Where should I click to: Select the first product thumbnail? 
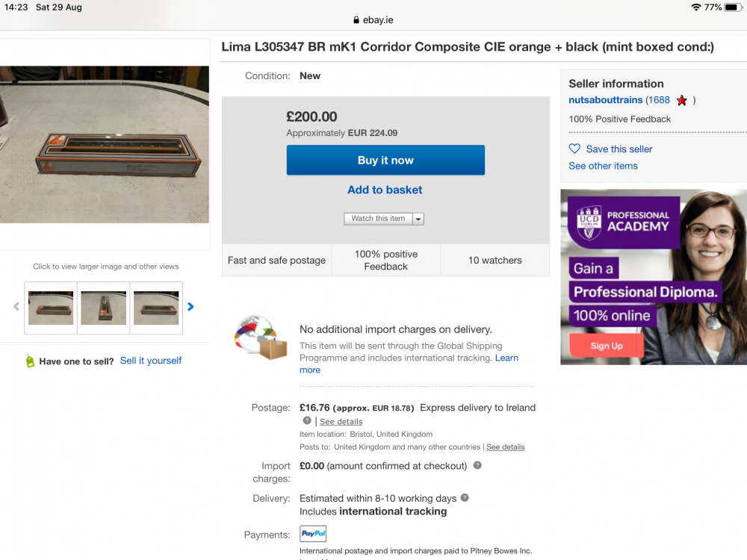51,307
